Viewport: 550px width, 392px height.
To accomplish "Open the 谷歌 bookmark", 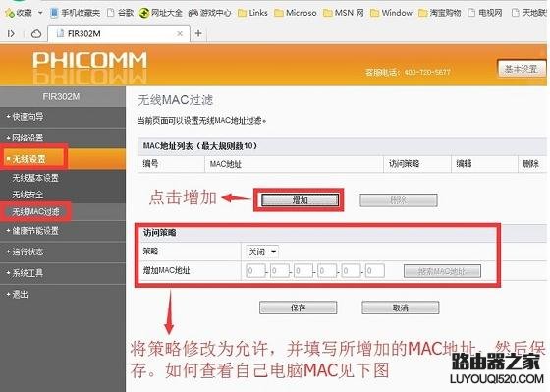I will coord(120,13).
